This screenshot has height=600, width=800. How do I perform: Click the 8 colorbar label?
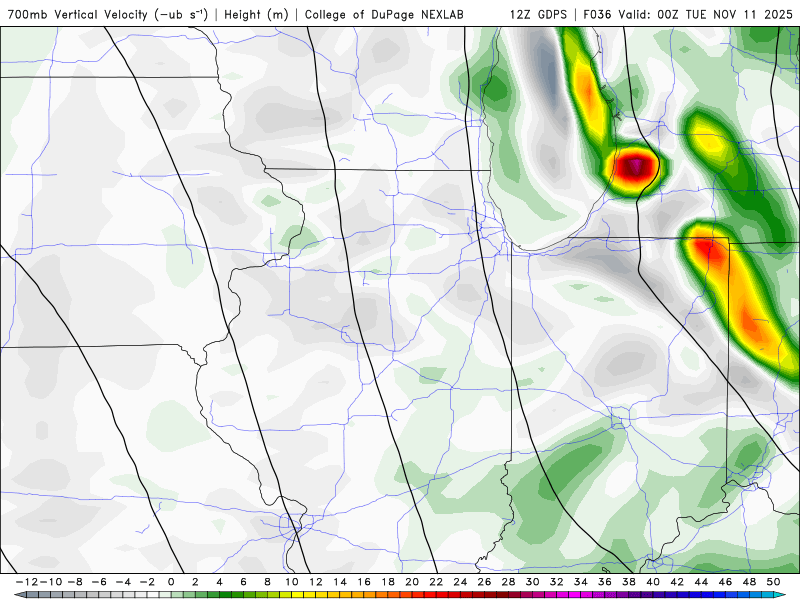(267, 582)
